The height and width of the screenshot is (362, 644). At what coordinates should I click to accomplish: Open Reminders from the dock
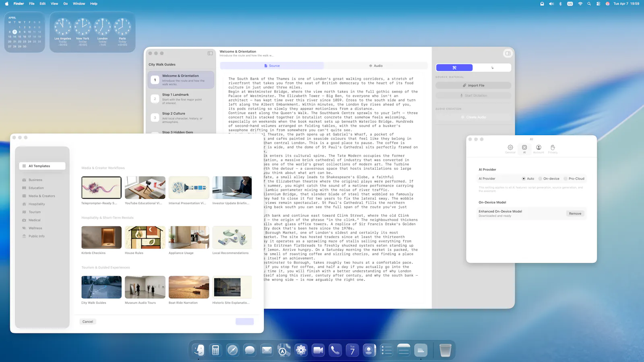[x=386, y=350]
